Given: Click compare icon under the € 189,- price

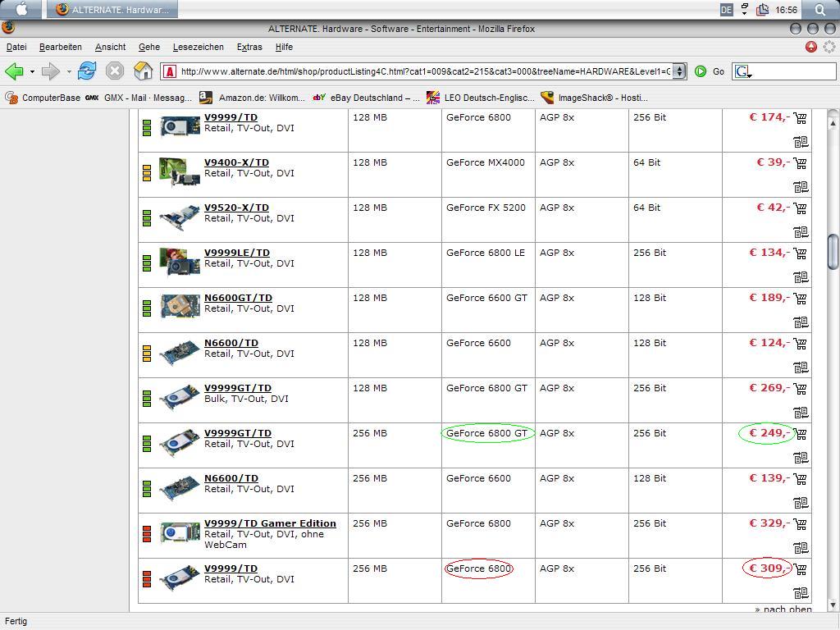Looking at the screenshot, I should pyautogui.click(x=801, y=322).
